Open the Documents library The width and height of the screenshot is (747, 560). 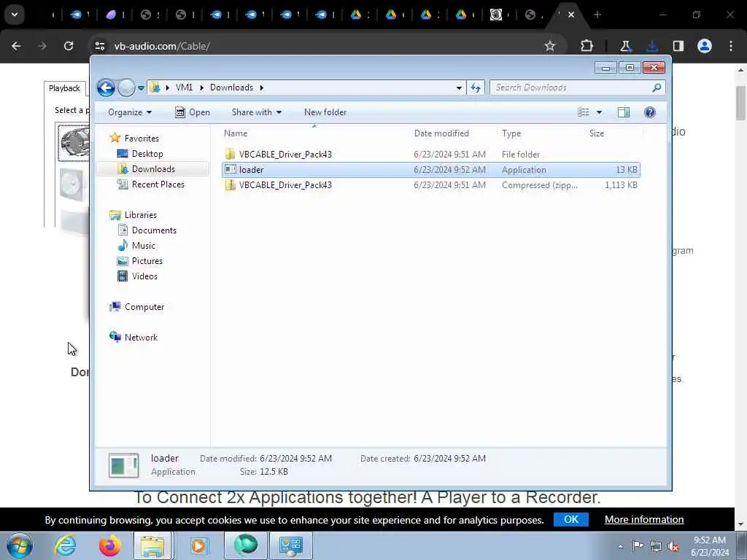(x=154, y=230)
